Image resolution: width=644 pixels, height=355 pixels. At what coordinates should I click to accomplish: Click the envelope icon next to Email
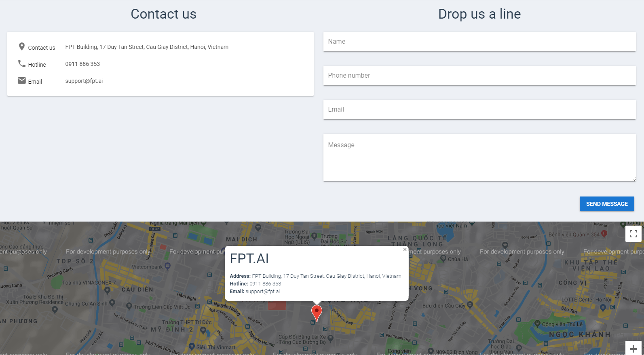click(x=22, y=80)
